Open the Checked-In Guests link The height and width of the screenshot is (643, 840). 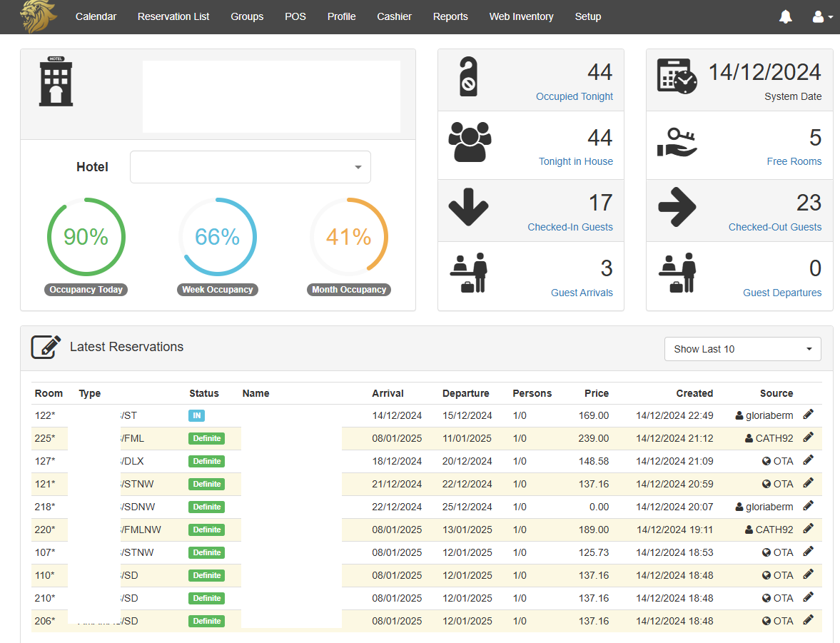point(570,227)
